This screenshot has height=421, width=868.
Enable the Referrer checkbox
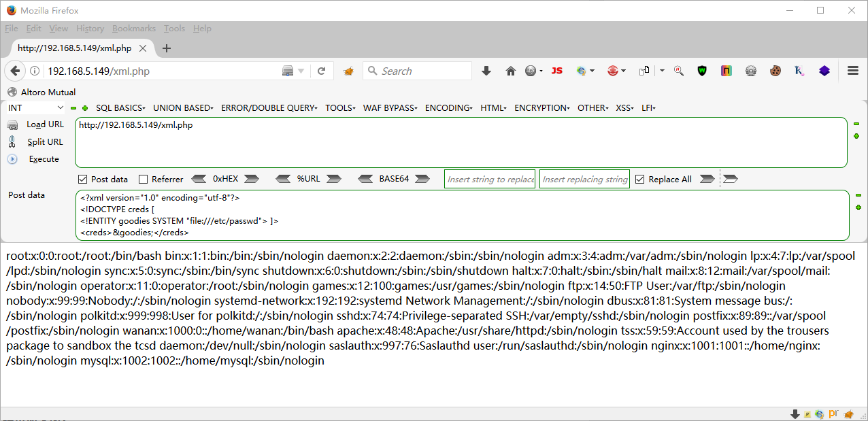(x=143, y=179)
